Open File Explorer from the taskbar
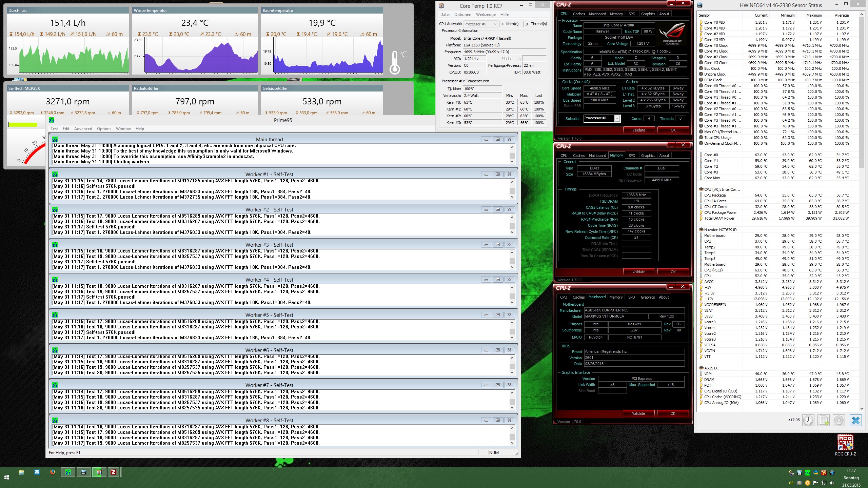868x488 pixels. point(21,472)
